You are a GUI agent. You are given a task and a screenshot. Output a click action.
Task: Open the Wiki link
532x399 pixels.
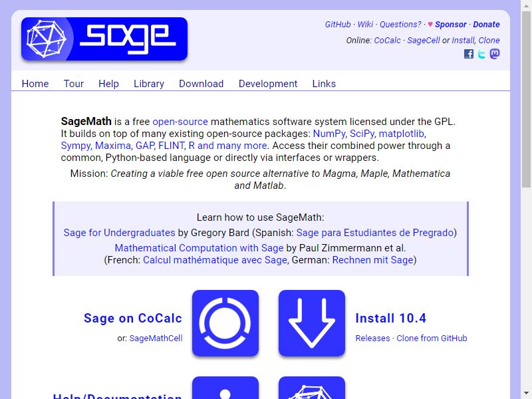tap(365, 25)
